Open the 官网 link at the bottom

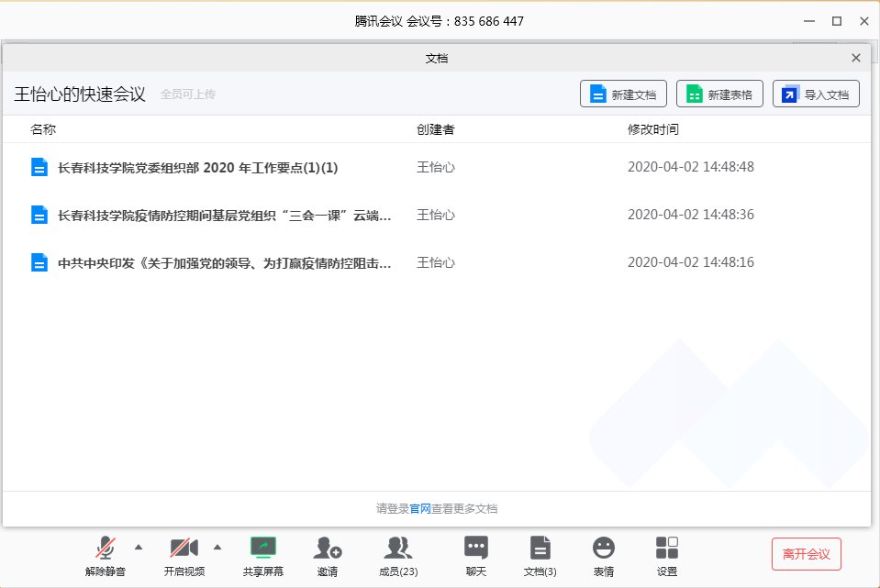[x=419, y=508]
